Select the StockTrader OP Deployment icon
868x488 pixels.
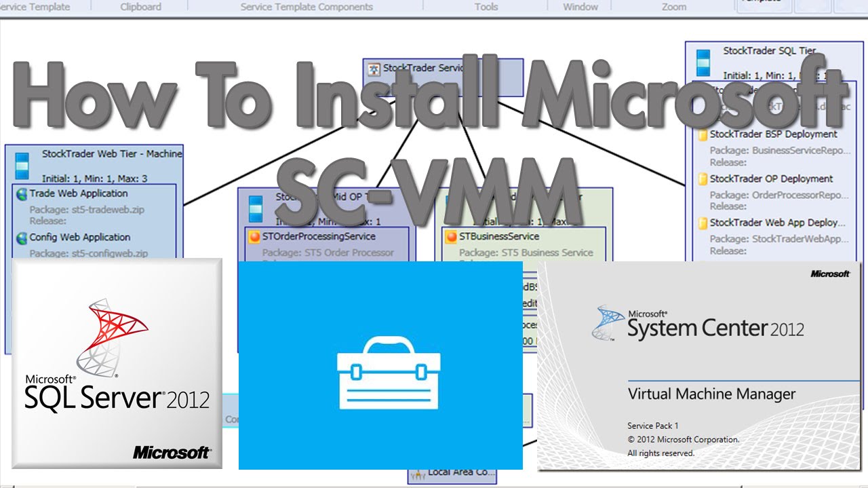pyautogui.click(x=703, y=179)
